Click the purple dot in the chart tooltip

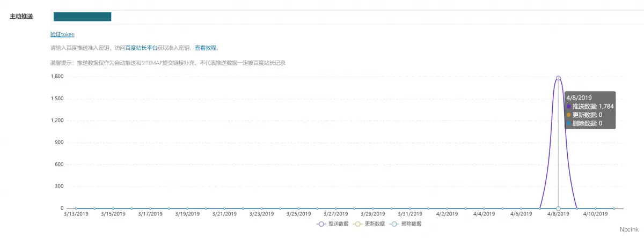click(568, 106)
